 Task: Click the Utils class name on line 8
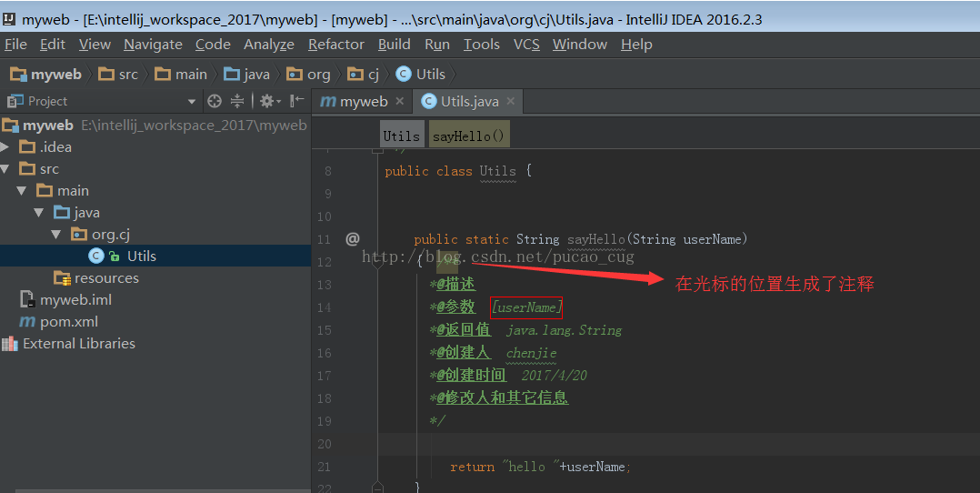coord(498,171)
